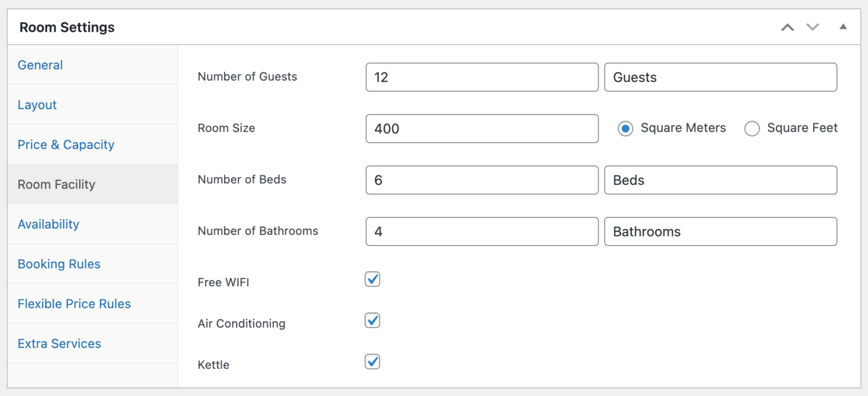
Task: Move Room Settings panel down using down arrow
Action: coord(813,27)
